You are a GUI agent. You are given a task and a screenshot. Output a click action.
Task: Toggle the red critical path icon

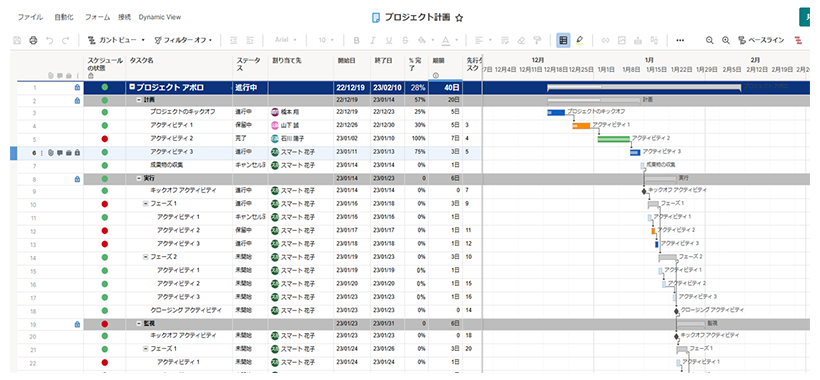[799, 40]
